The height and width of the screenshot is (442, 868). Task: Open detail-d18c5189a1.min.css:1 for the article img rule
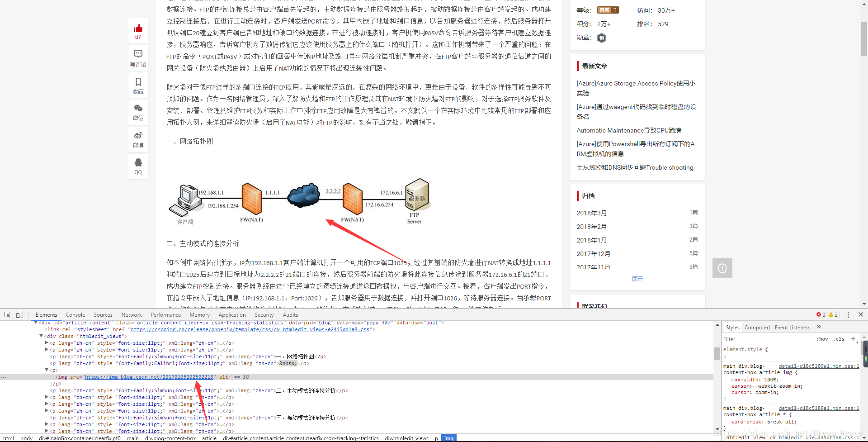point(819,366)
